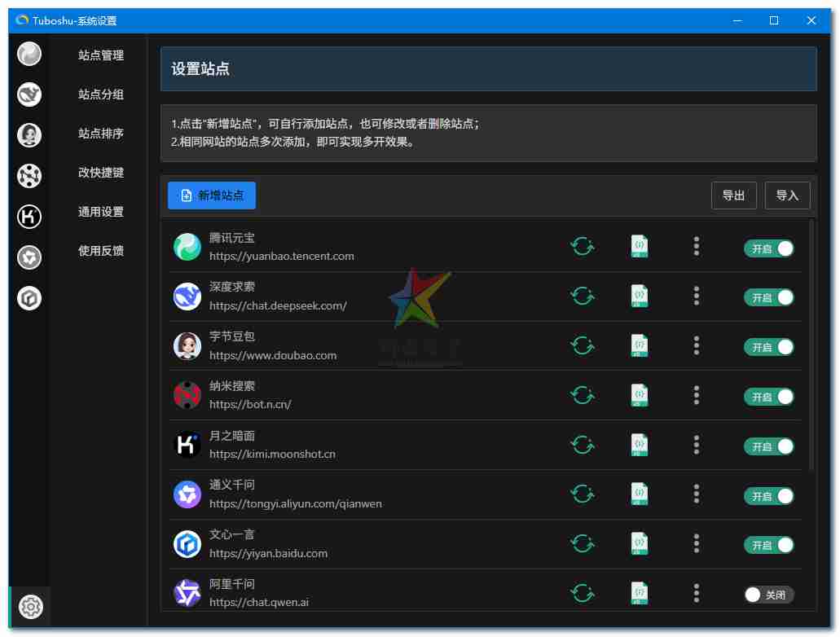
Task: Select the Kimi sidebar icon
Action: pyautogui.click(x=29, y=217)
